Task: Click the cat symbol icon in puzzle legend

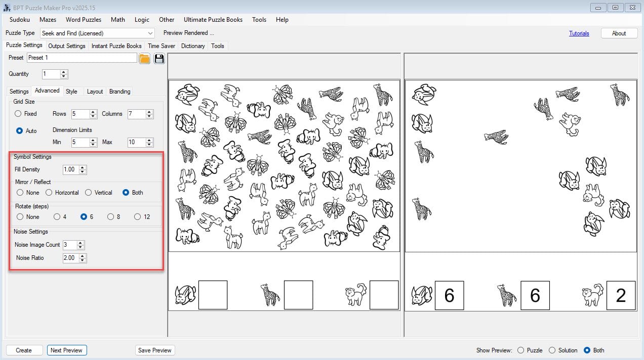Action: click(x=355, y=294)
